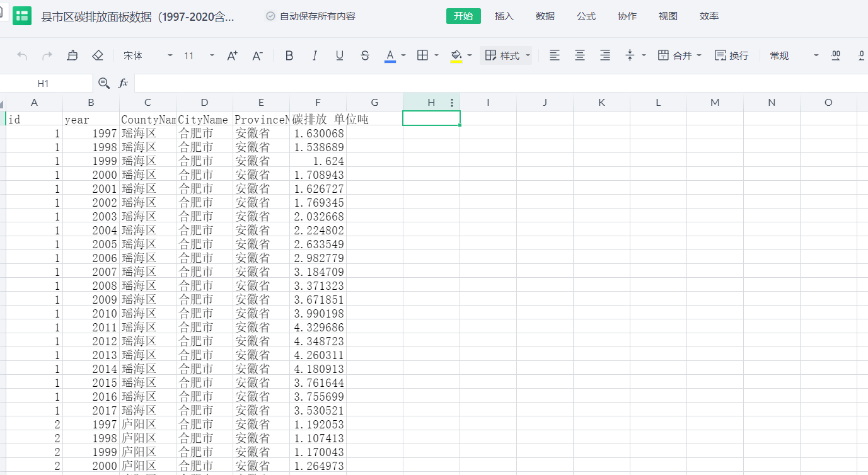
Task: Click the redo arrow icon
Action: (47, 55)
